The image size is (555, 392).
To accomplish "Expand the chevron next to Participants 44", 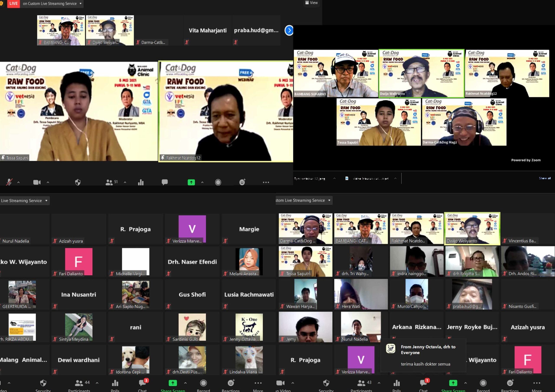I will 97,383.
